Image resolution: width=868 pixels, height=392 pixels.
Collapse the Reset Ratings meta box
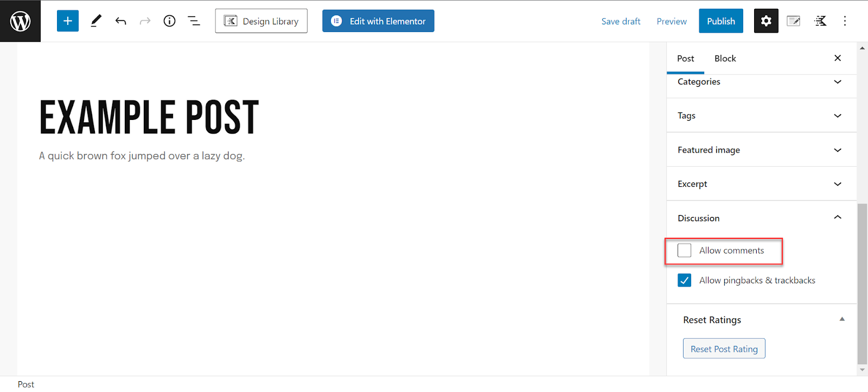coord(842,319)
